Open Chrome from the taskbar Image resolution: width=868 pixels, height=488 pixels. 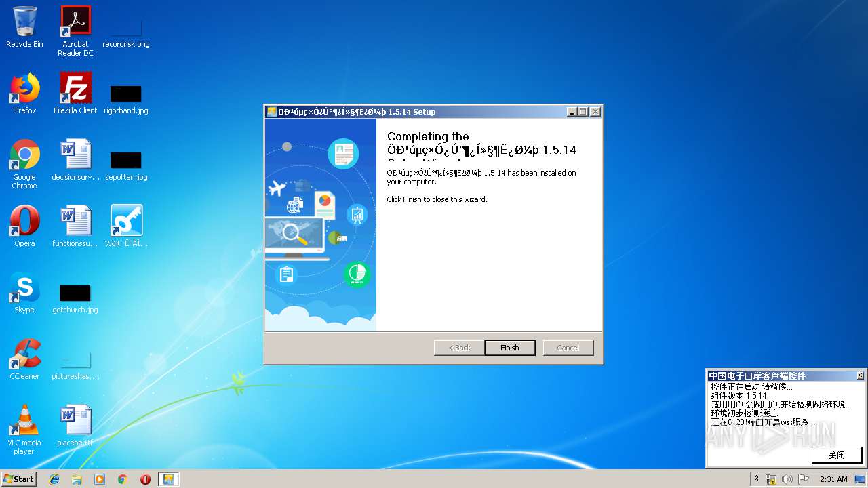pyautogui.click(x=122, y=479)
